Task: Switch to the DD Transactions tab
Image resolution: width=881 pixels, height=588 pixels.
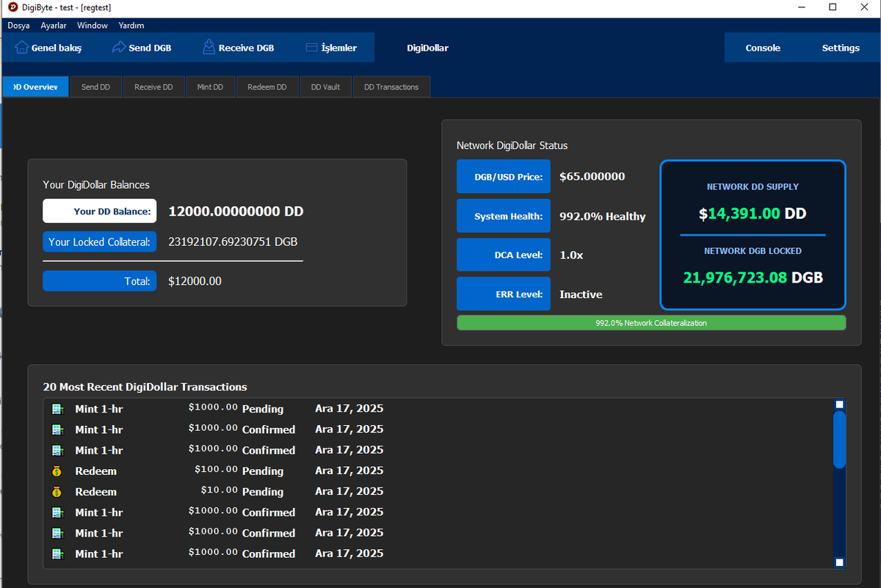Action: point(391,87)
